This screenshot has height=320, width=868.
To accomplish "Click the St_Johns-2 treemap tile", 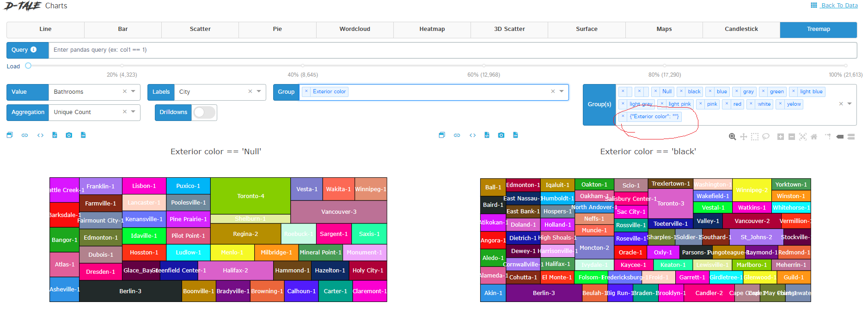I will click(756, 237).
